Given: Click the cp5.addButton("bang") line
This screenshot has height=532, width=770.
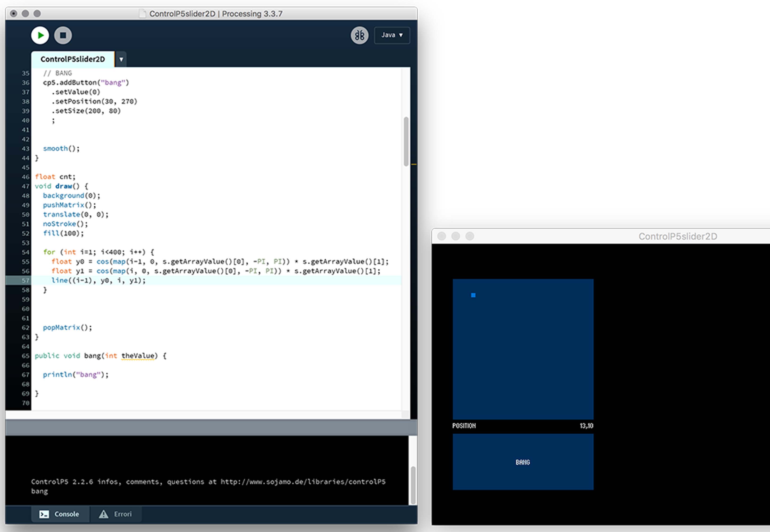Looking at the screenshot, I should (86, 82).
